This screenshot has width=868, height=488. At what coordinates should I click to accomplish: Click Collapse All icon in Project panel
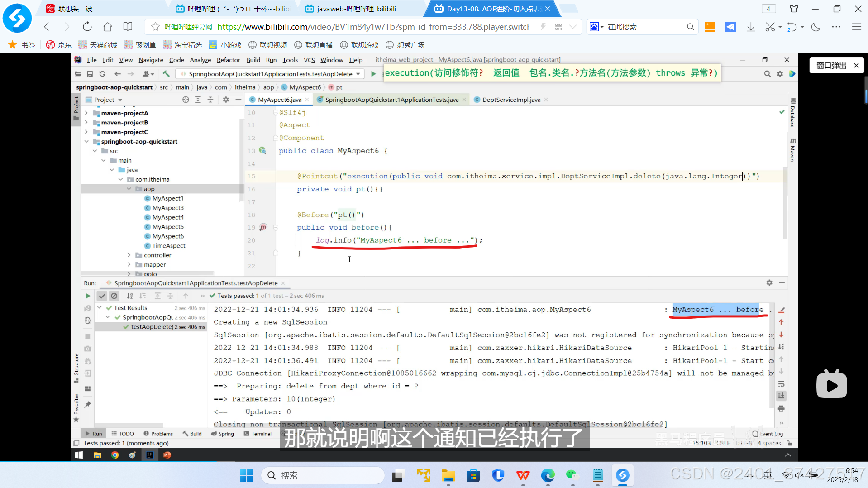(210, 100)
